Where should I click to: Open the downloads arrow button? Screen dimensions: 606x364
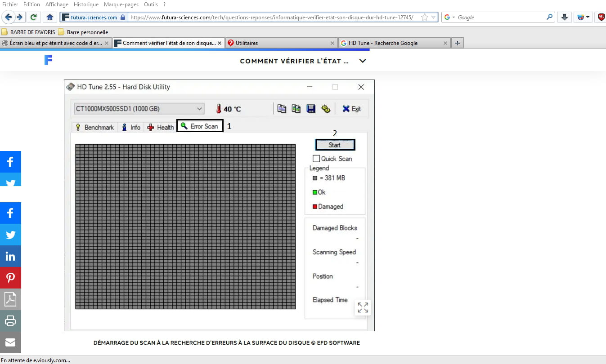(x=564, y=17)
